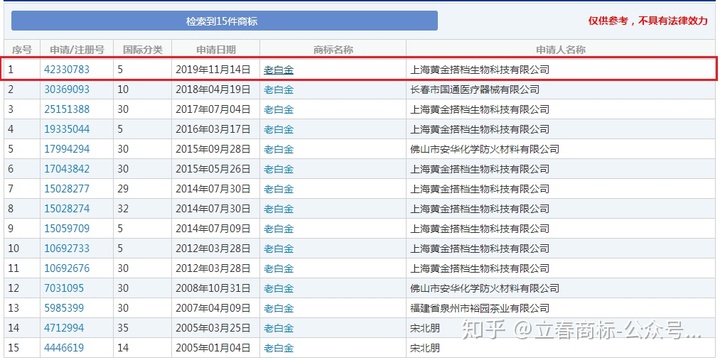Click the 检索到15件商标 result banner
Image resolution: width=720 pixels, height=360 pixels.
(224, 21)
